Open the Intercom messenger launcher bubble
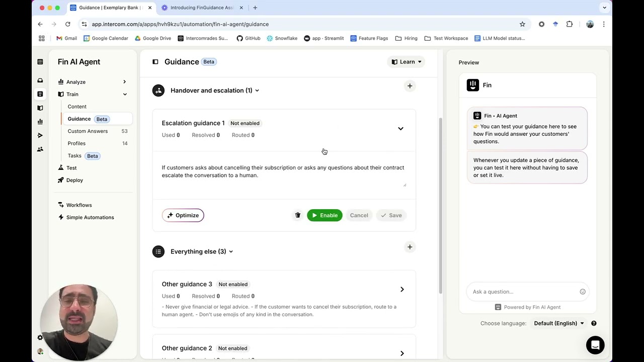The height and width of the screenshot is (362, 644). pos(595,345)
